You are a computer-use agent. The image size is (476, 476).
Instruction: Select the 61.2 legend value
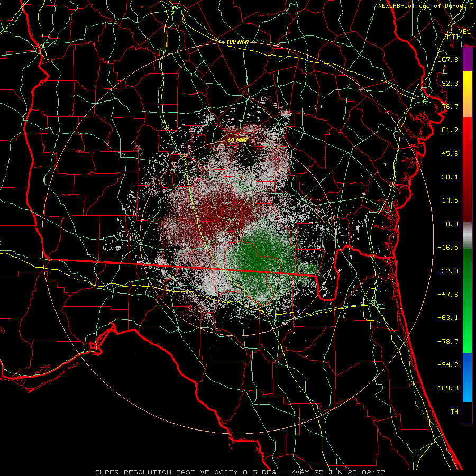[x=450, y=130]
